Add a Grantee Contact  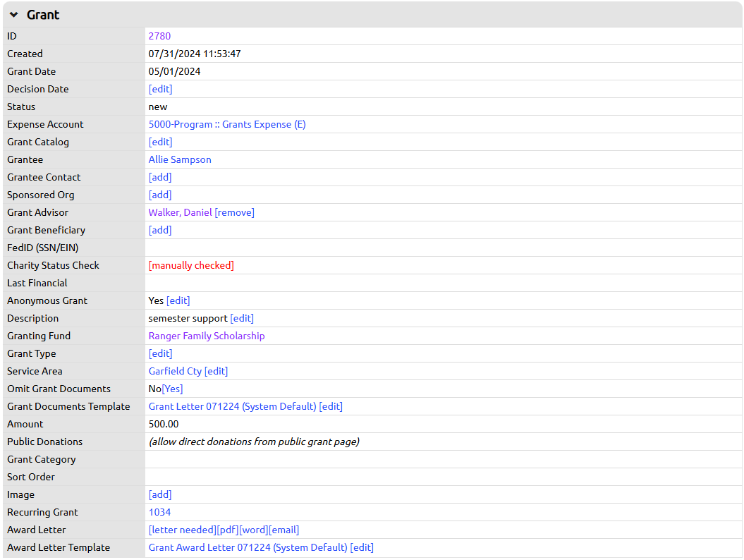pyautogui.click(x=160, y=177)
